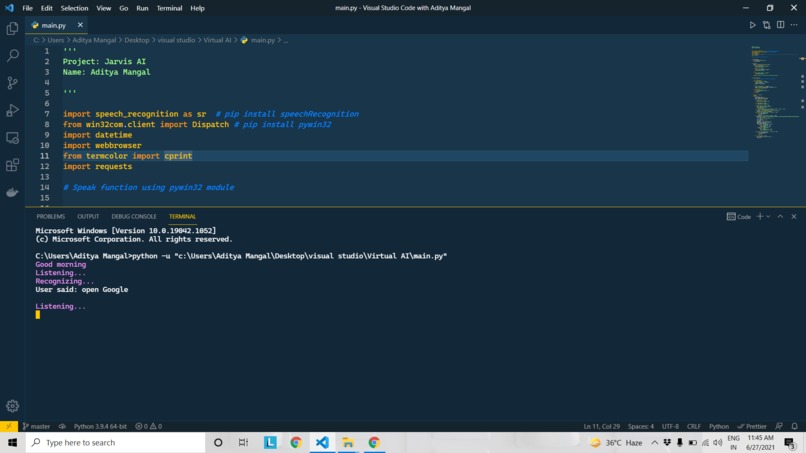Viewport: 806px width, 453px height.
Task: Click the visual studio breadcrumb segment
Action: [176, 40]
